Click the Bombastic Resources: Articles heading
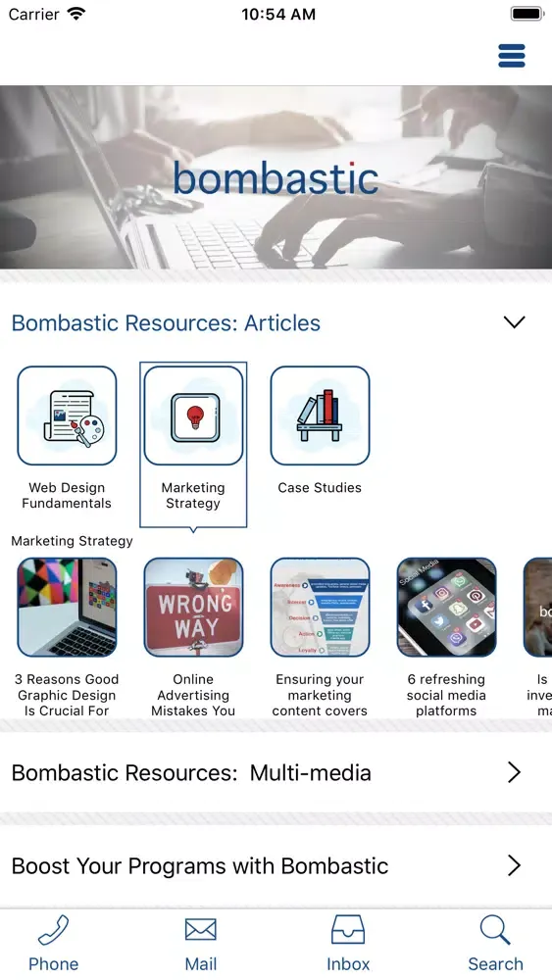The width and height of the screenshot is (552, 980). (166, 323)
